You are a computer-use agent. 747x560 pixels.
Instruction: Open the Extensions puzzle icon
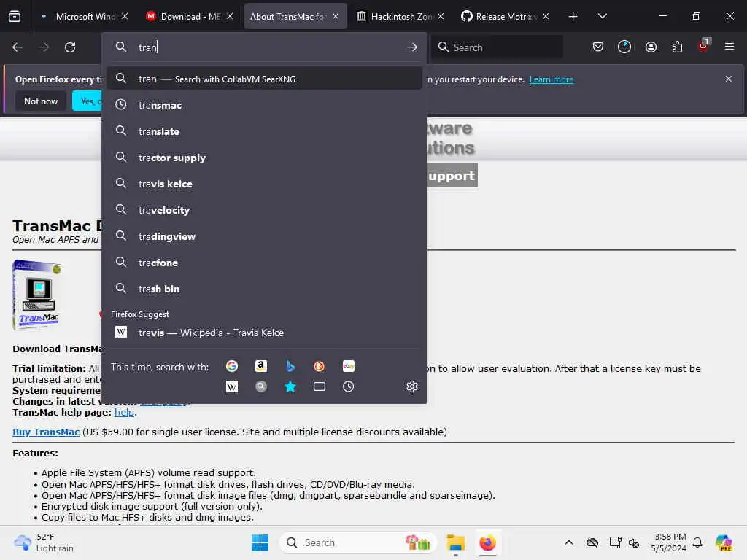tap(677, 47)
